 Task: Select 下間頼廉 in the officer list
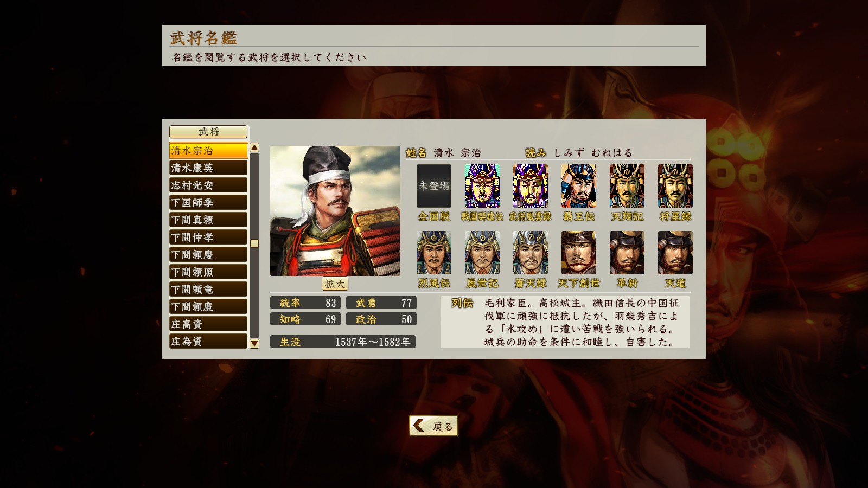(208, 307)
